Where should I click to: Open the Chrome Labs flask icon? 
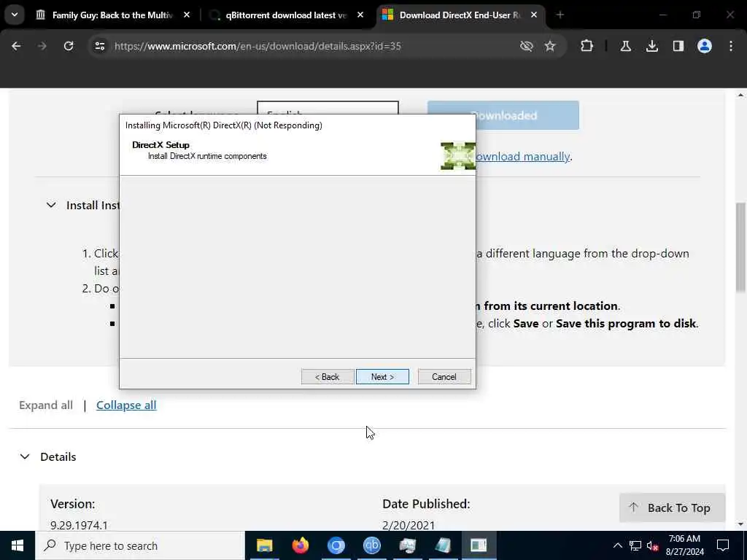(x=625, y=46)
